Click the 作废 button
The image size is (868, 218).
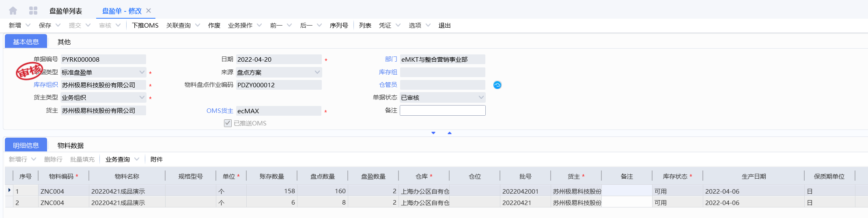[214, 25]
